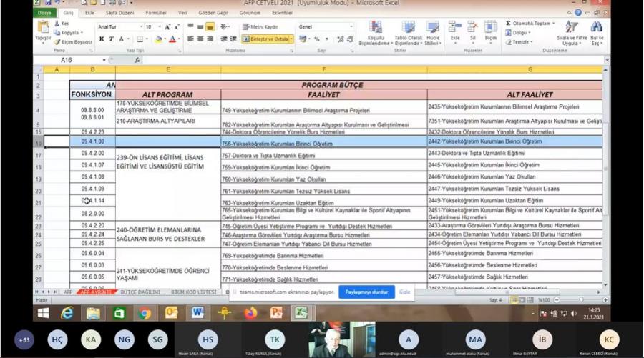Open Sırala ve Filtre Uygula
644x358 pixels.
pos(571,29)
